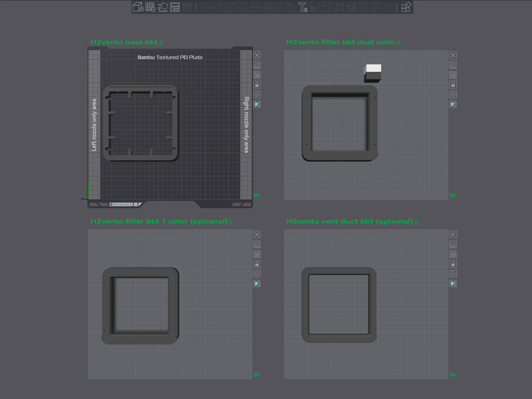Auto orient objects on H2vento base bkt plate
The width and height of the screenshot is (532, 399).
[257, 65]
